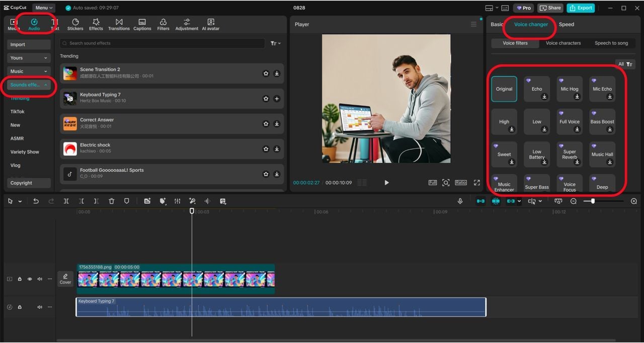Click the Cover edit button
Image resolution: width=644 pixels, height=343 pixels.
[65, 279]
